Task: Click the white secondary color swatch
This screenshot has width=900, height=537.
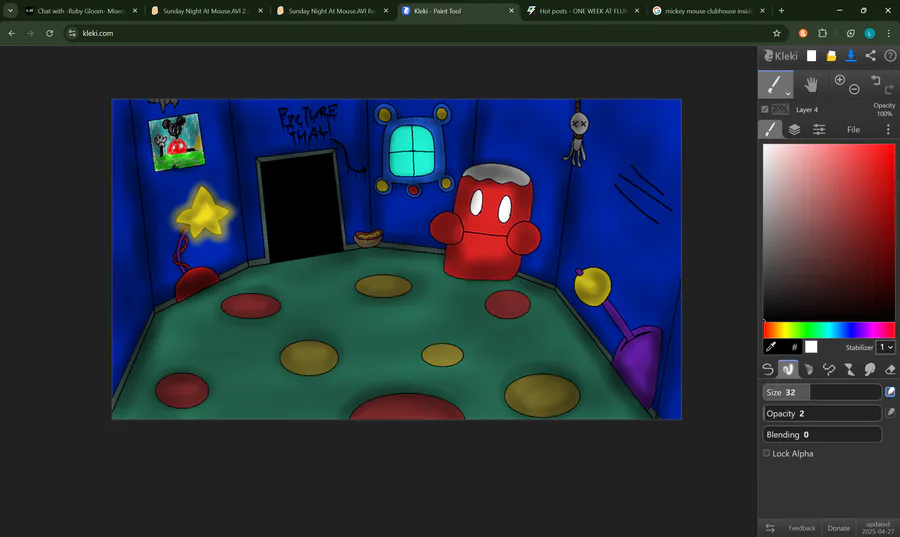Action: pos(811,347)
